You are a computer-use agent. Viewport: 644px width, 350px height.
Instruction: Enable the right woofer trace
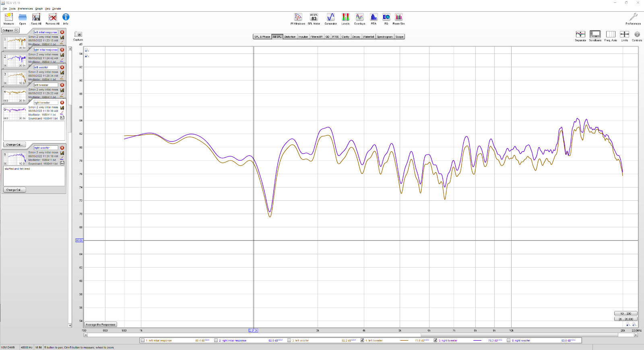(x=508, y=340)
